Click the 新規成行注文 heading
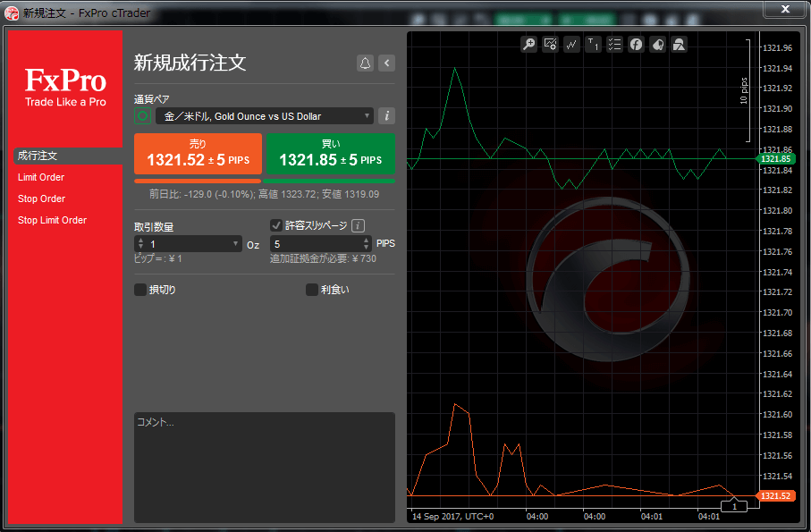 pyautogui.click(x=190, y=63)
